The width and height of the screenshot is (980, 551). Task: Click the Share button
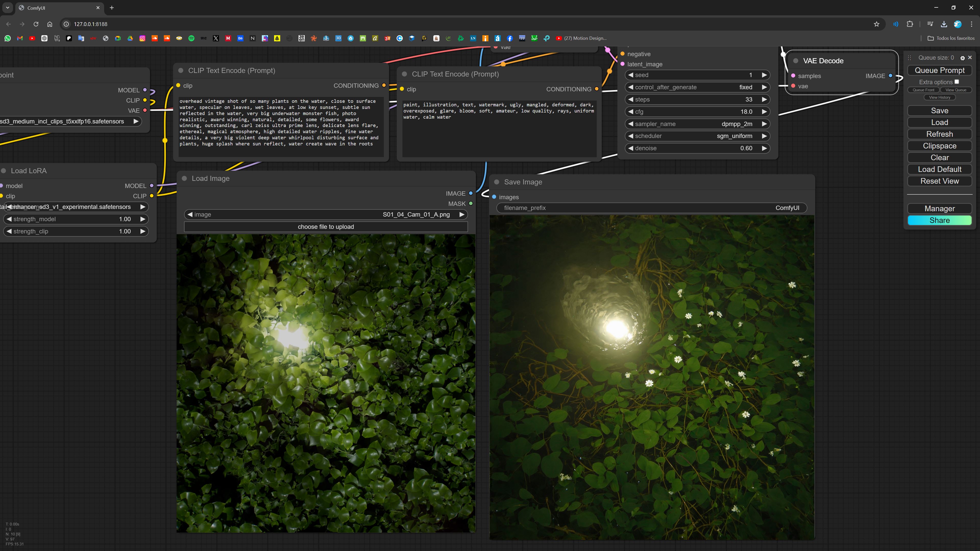click(x=939, y=220)
